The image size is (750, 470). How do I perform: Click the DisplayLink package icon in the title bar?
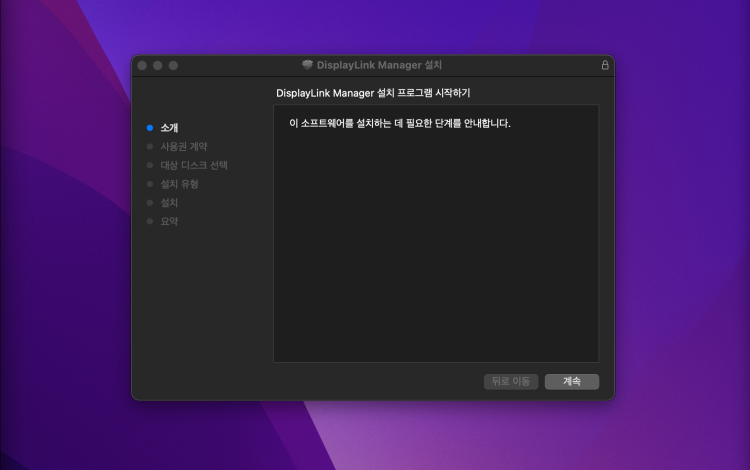point(307,65)
